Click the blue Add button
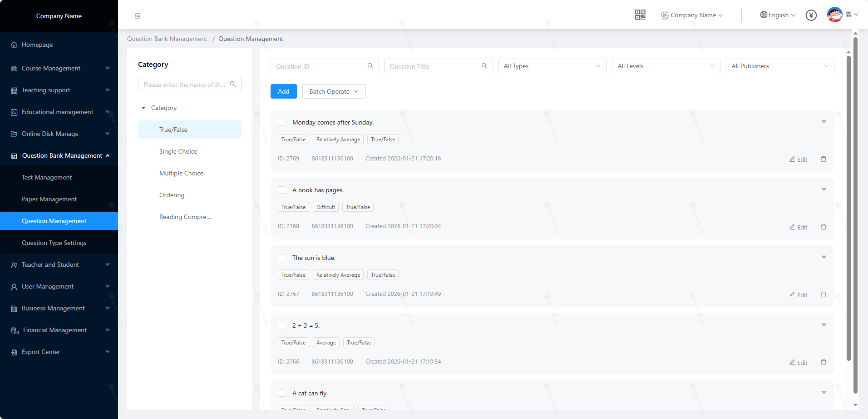 [x=283, y=92]
